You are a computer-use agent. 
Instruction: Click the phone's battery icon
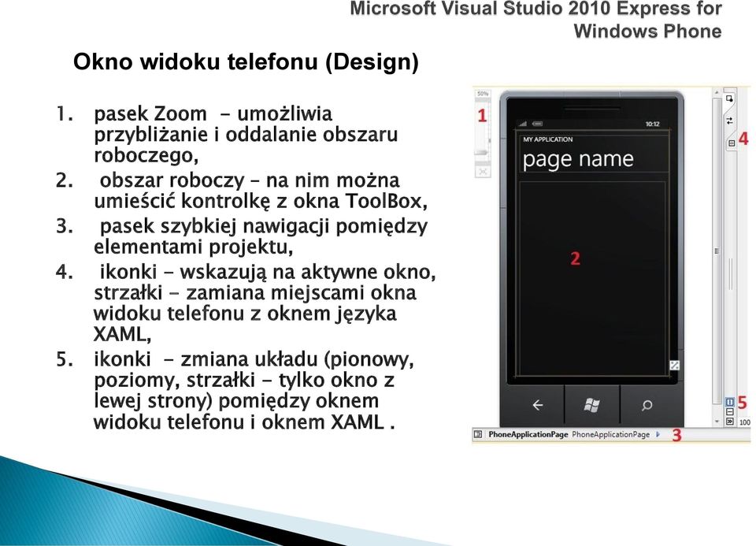pos(537,124)
